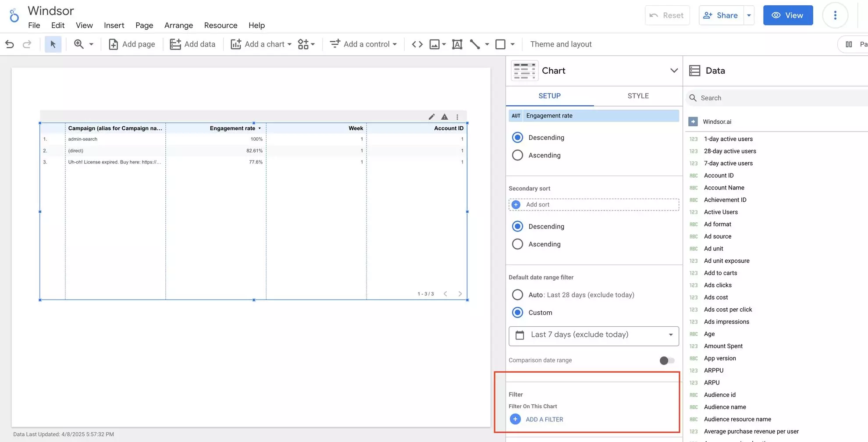This screenshot has height=442, width=868.
Task: Select Custom date range option
Action: 517,313
